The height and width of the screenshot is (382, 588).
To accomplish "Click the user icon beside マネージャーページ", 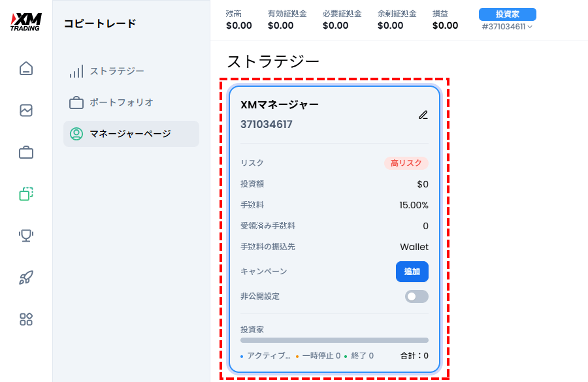I will tap(76, 133).
